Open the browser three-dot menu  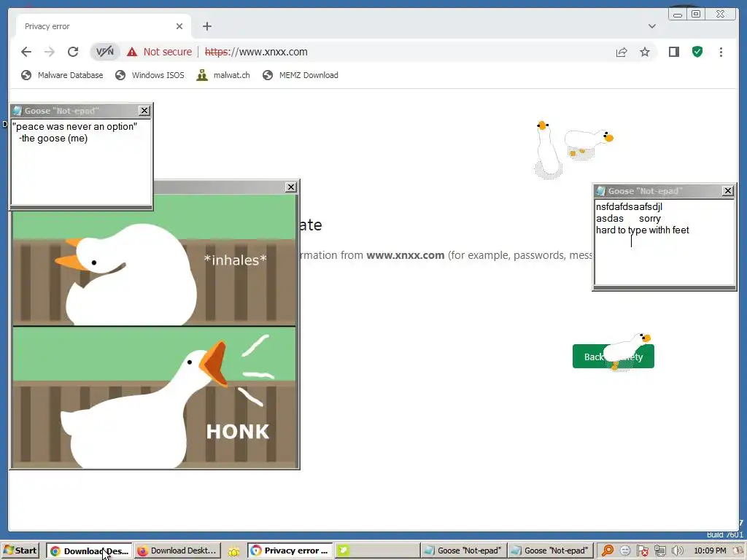coord(721,52)
